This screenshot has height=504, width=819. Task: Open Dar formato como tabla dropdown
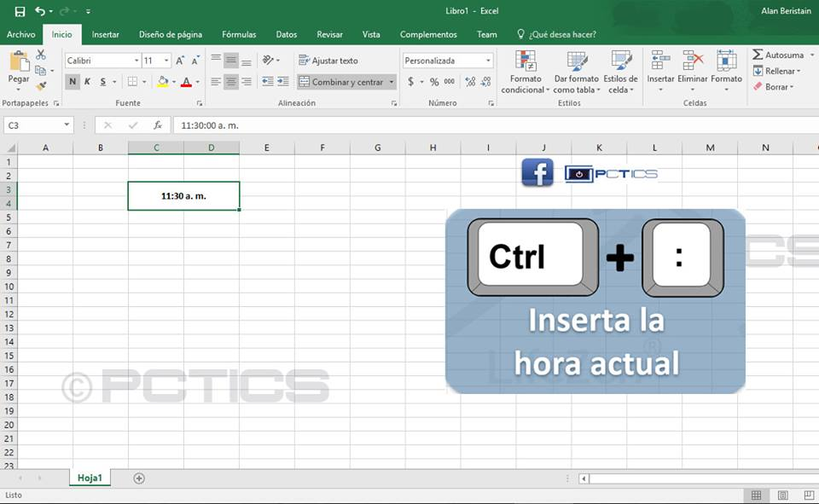coord(577,72)
